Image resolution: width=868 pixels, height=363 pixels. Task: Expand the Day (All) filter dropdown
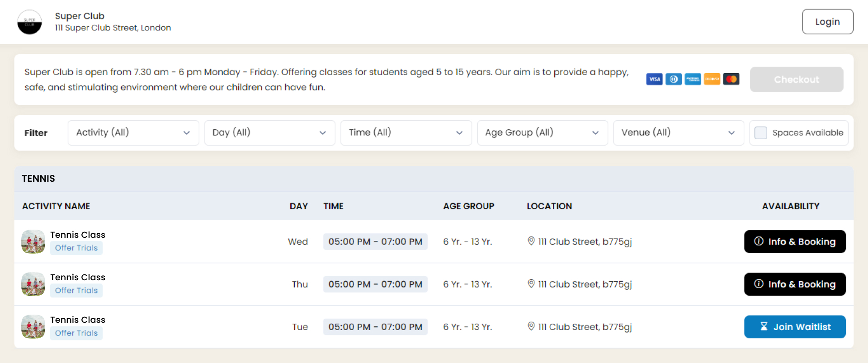(269, 133)
